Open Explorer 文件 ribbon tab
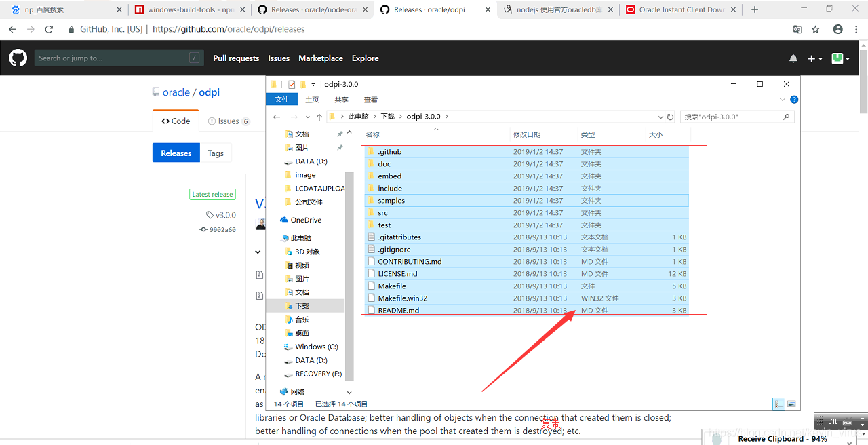Viewport: 868px width, 445px height. pos(282,100)
